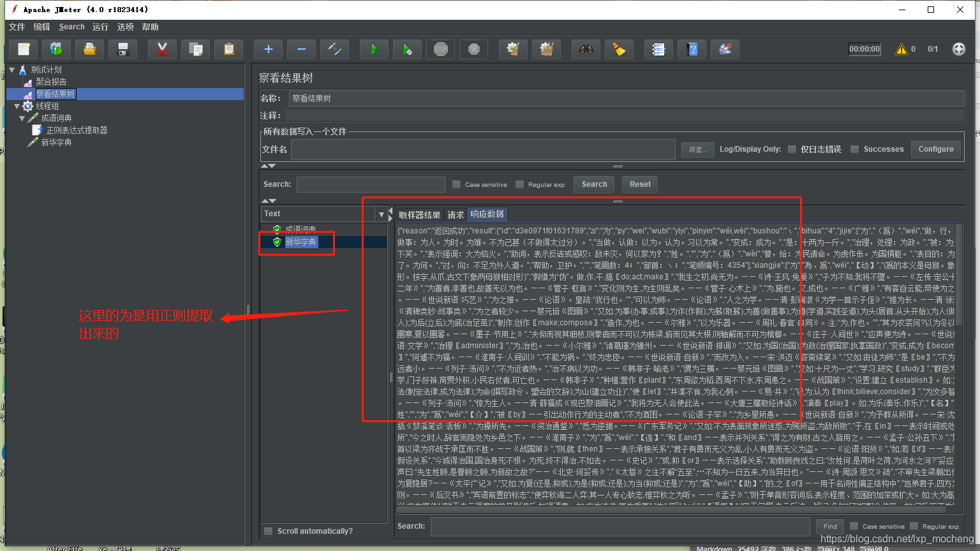Click the Clear All double broom icon
Viewport: 980px width, 551px height.
(546, 49)
